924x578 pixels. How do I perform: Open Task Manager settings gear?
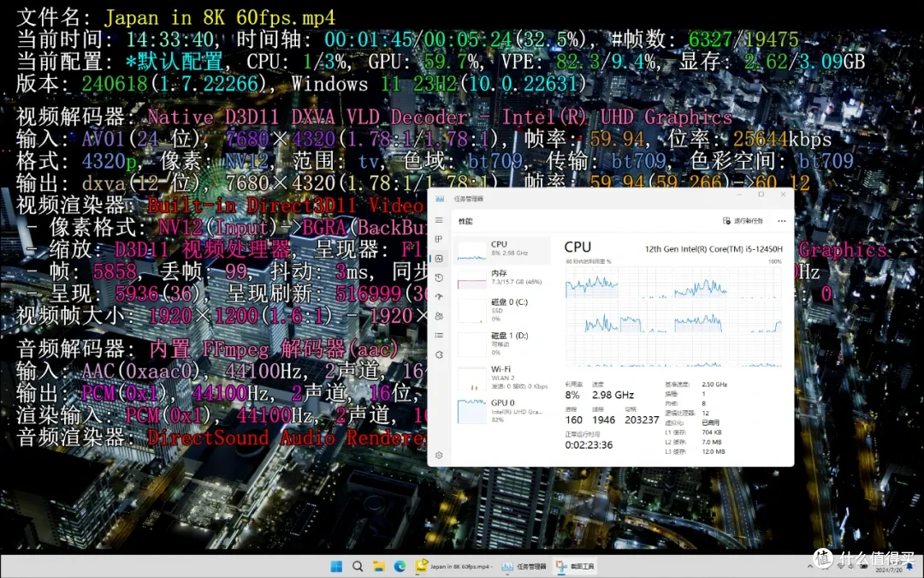(x=439, y=455)
